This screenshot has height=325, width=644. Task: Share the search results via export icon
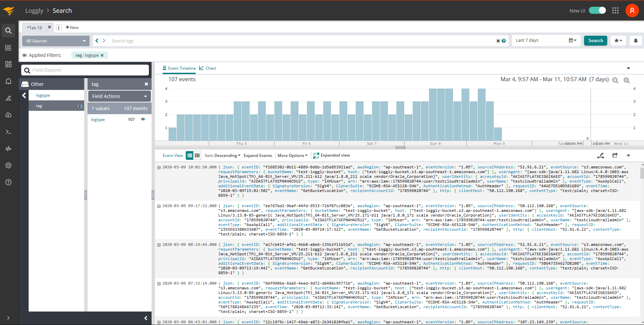point(615,155)
